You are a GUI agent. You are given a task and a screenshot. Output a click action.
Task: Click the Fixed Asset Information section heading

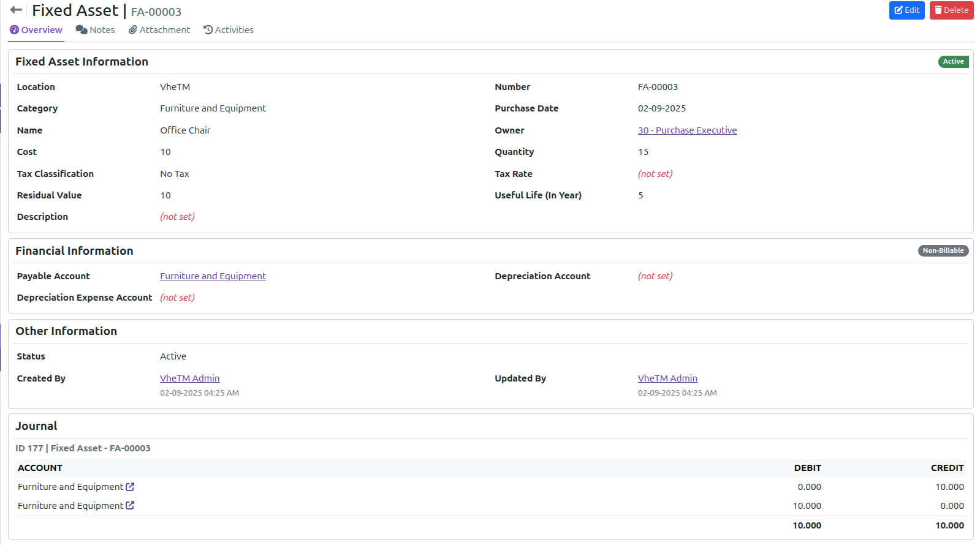(x=82, y=62)
